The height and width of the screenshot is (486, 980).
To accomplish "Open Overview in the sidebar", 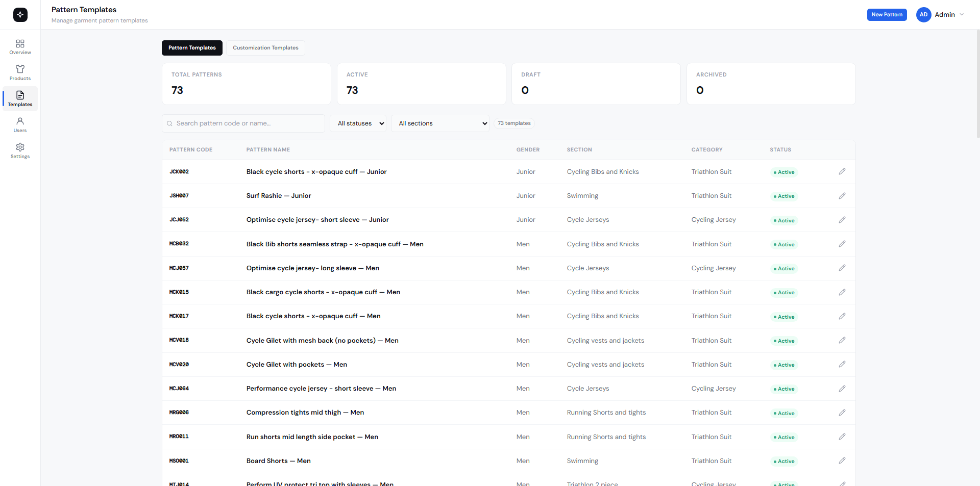I will point(20,47).
